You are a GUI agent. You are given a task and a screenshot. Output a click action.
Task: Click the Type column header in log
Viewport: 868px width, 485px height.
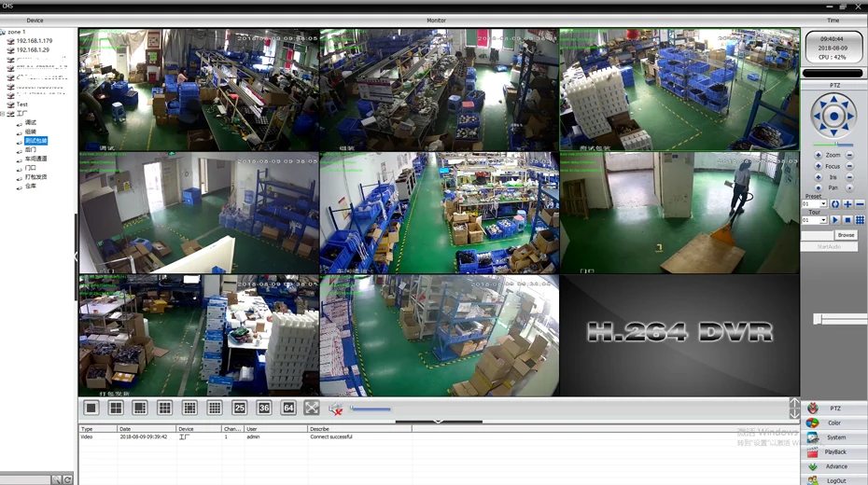tap(98, 429)
